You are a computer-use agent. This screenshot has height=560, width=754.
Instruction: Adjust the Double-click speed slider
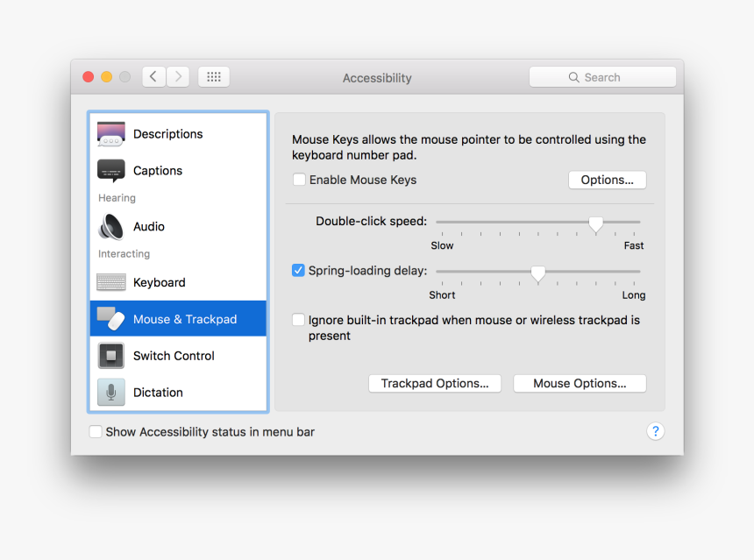click(x=595, y=224)
